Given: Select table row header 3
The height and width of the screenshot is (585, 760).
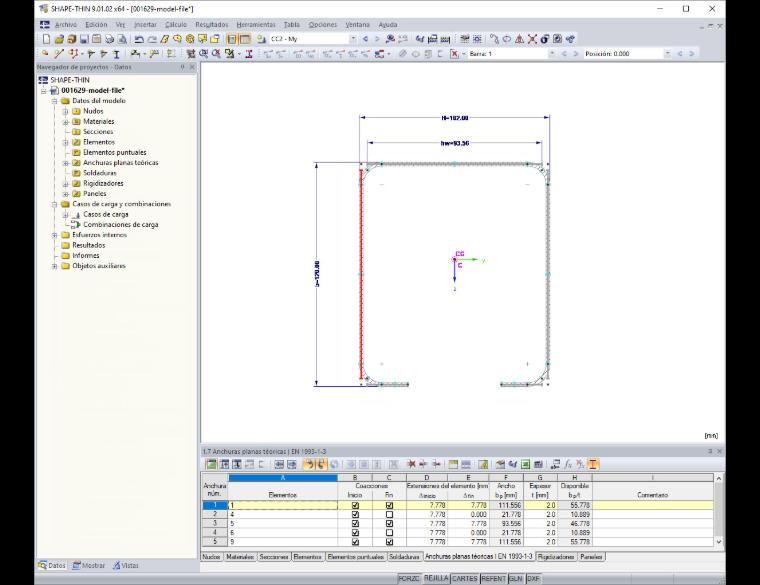Looking at the screenshot, I should click(215, 523).
